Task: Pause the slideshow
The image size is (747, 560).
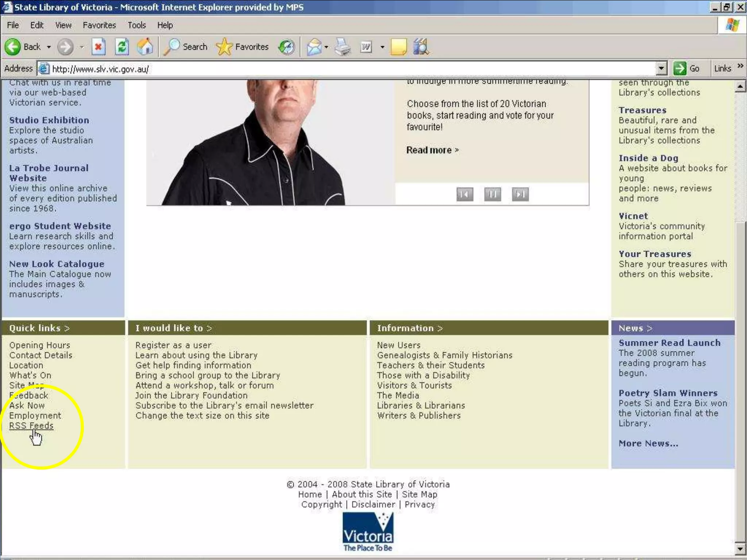Action: [x=492, y=194]
